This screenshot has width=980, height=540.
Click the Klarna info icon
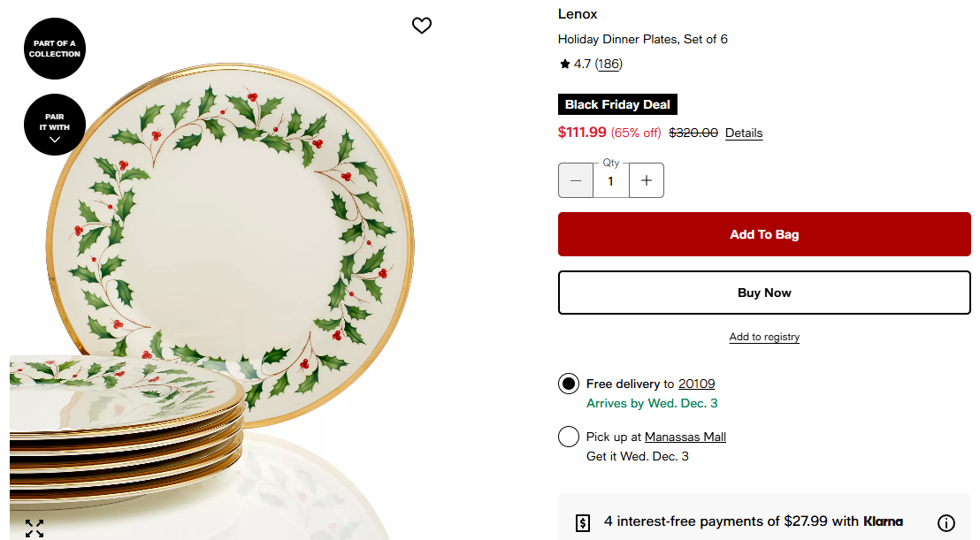[946, 522]
